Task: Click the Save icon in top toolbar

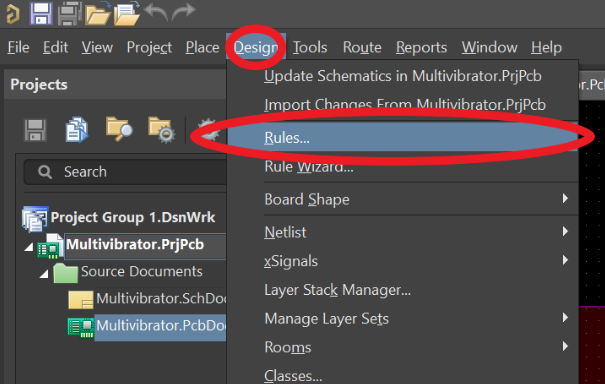Action: pyautogui.click(x=41, y=14)
